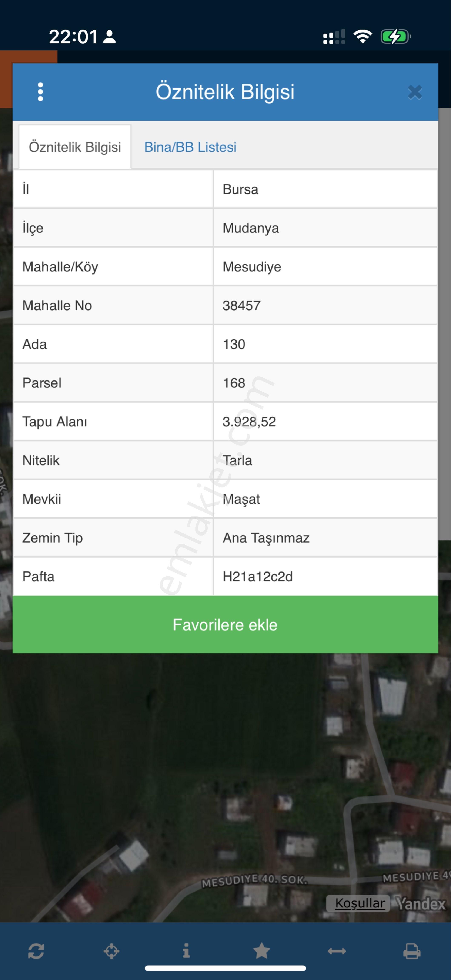Viewport: 451px width, 980px height.
Task: Tap the star favorites icon
Action: coord(261,951)
